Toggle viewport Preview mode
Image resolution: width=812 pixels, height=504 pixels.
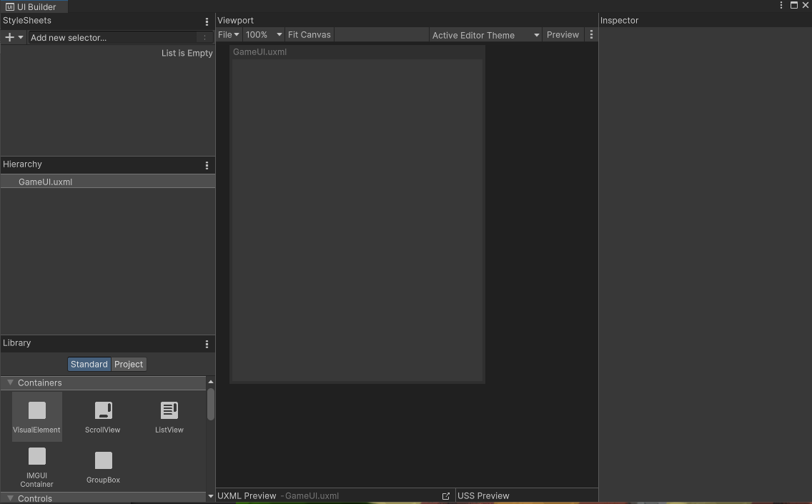click(563, 34)
